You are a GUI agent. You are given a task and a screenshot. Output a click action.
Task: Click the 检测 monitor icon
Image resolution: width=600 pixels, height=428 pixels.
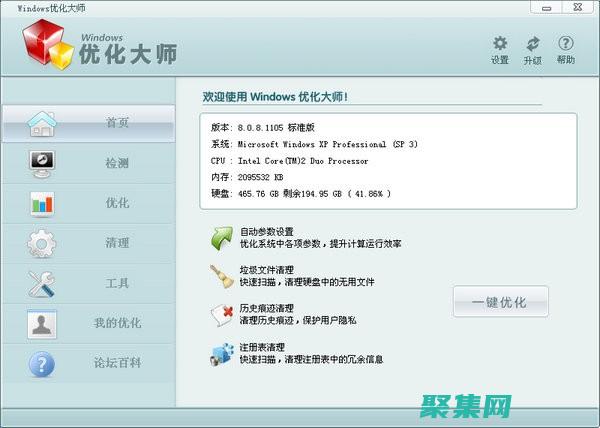coord(42,164)
